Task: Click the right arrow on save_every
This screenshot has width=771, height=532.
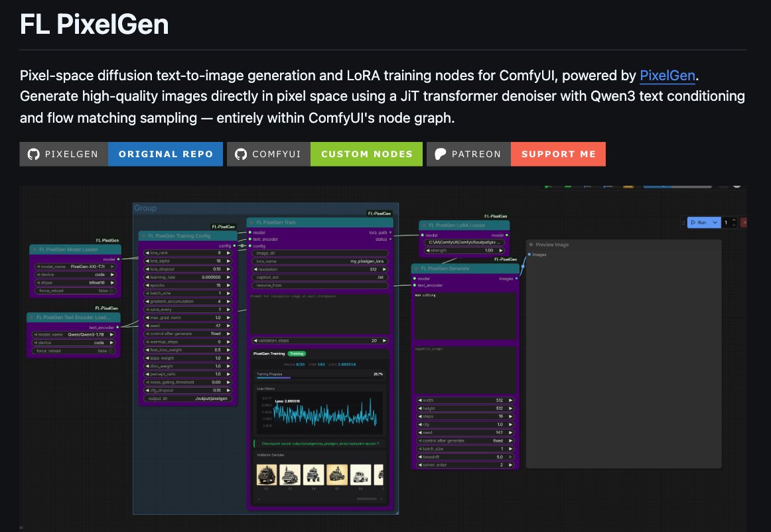Action: point(228,309)
